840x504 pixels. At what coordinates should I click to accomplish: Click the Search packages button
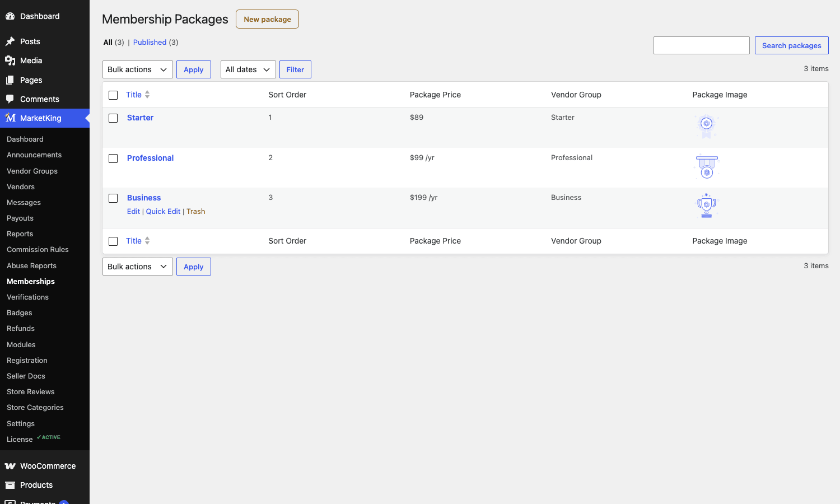791,45
